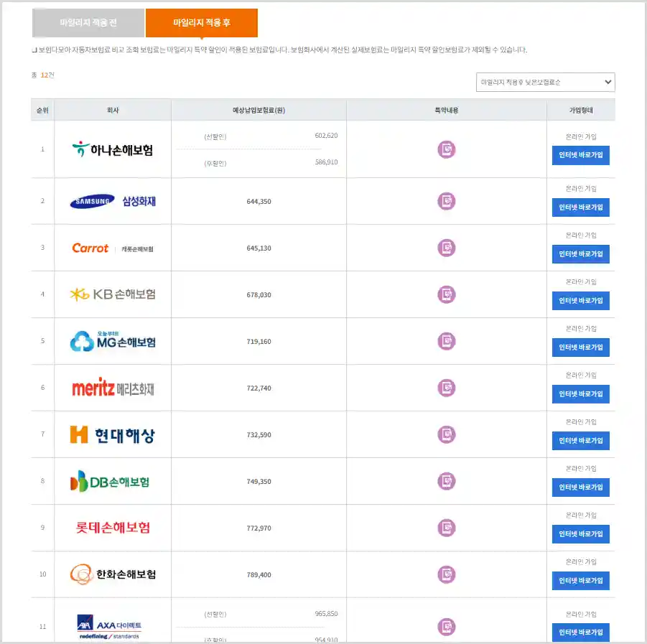
Task: Click 인터넷 바로가입 for 하나손해보험
Action: 580,155
